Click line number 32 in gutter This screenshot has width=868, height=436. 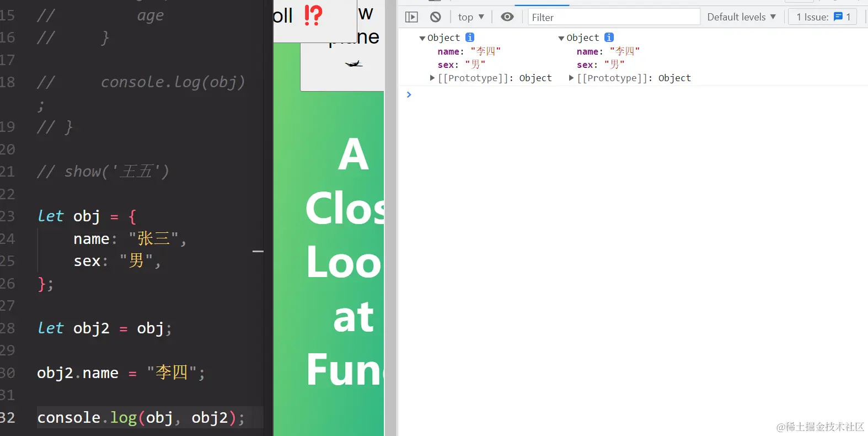click(7, 418)
